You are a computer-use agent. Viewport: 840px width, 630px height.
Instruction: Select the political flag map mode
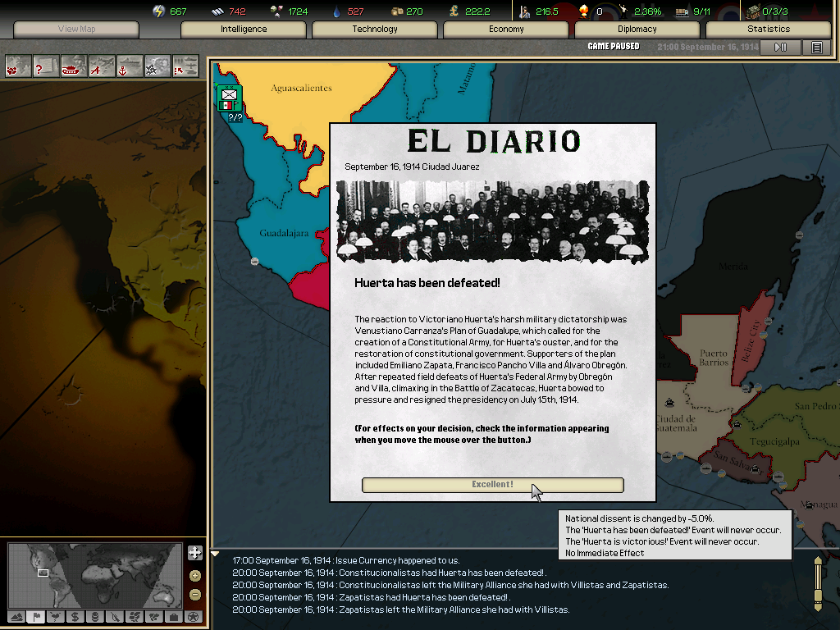click(x=35, y=617)
